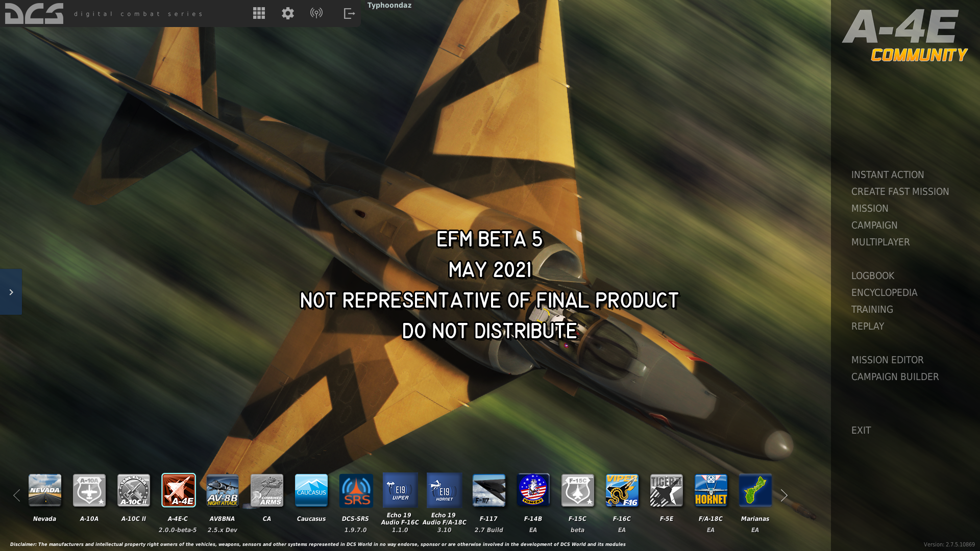Open Training missions
The height and width of the screenshot is (551, 980).
pos(872,309)
